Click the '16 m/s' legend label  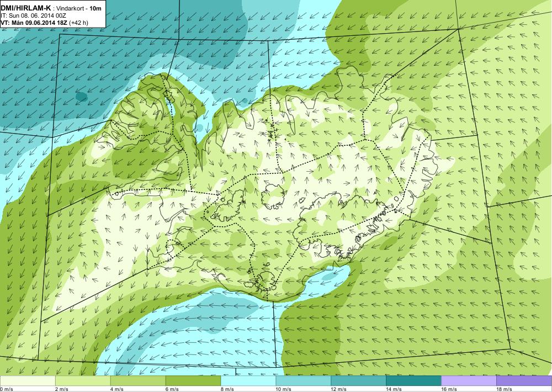[449, 389]
